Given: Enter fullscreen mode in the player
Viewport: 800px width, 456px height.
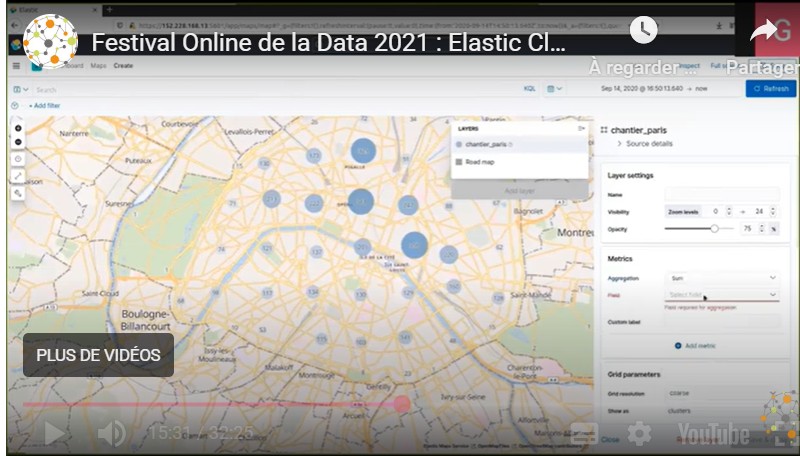Looking at the screenshot, I should [x=779, y=433].
